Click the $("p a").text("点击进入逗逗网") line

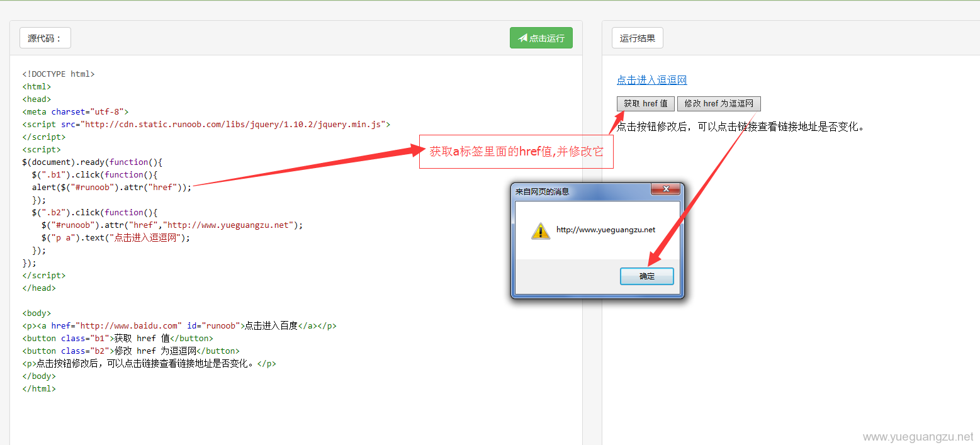116,237
